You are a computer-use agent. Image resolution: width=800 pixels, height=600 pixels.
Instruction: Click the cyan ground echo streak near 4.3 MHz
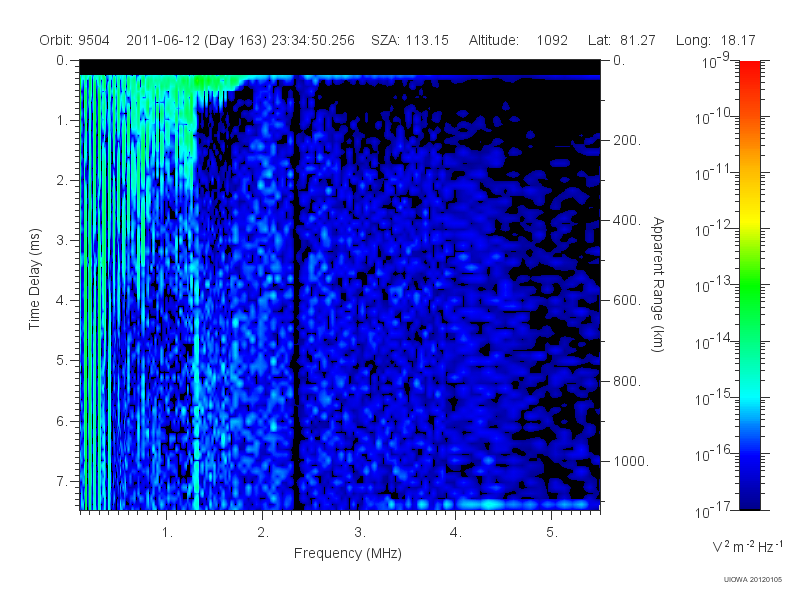[490, 505]
